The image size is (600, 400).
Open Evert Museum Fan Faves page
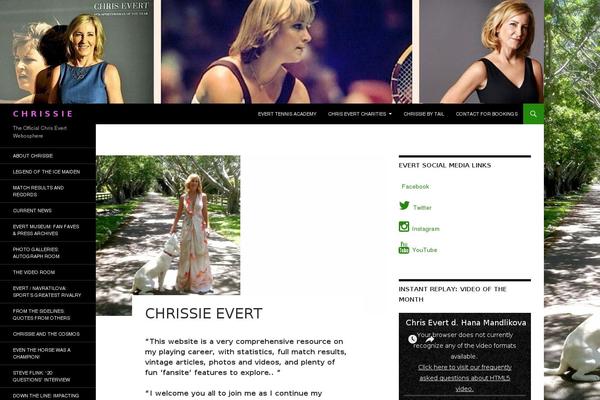tap(48, 230)
